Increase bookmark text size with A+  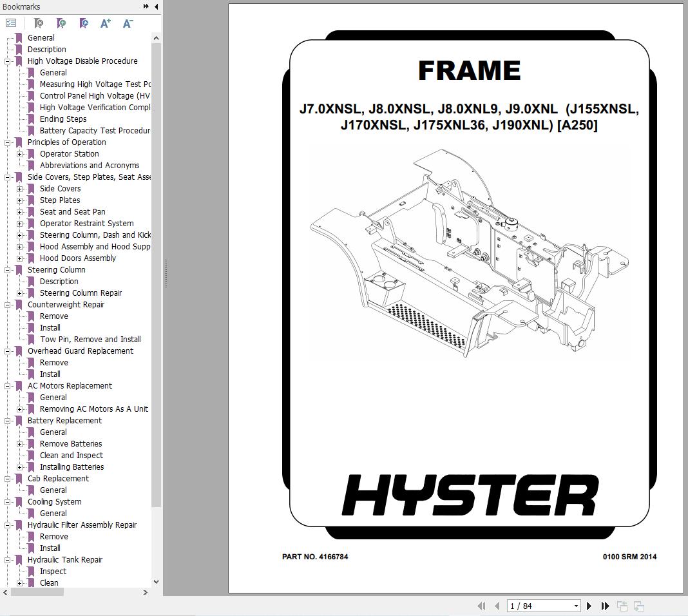(x=106, y=23)
